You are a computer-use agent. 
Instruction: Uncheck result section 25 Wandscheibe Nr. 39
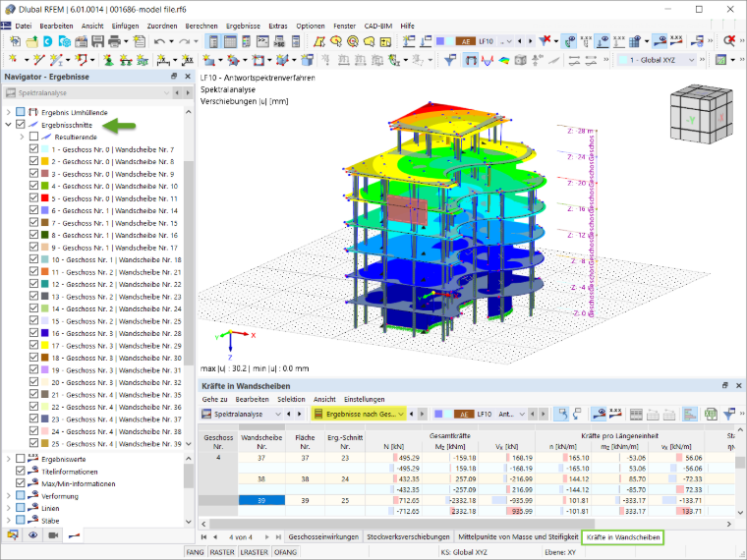coord(33,443)
